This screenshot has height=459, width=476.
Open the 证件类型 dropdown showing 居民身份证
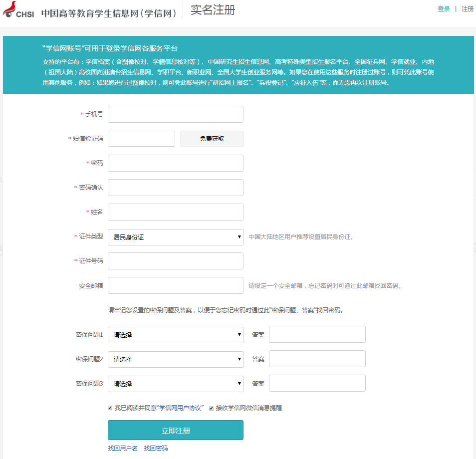(x=176, y=236)
